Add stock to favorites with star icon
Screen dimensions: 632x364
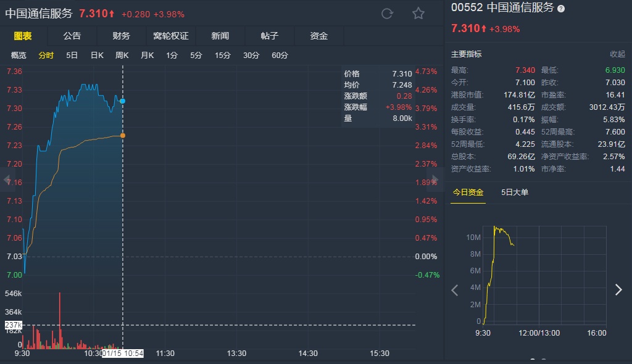click(x=418, y=14)
